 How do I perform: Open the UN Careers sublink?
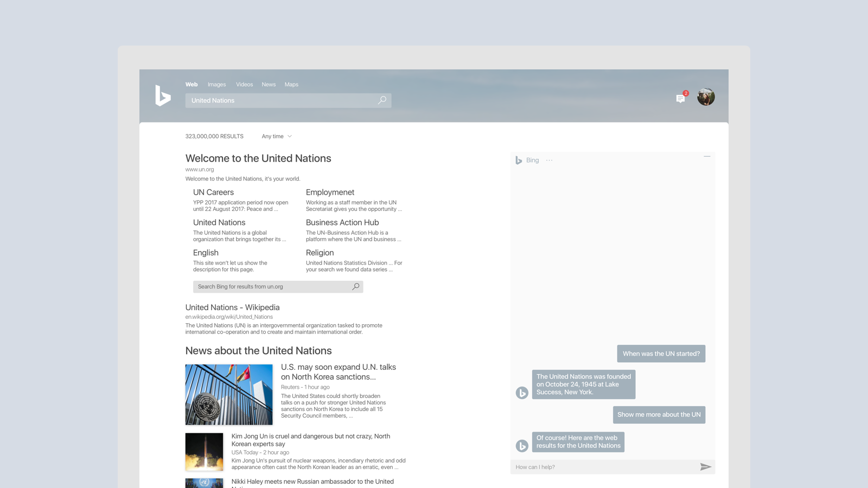click(x=213, y=192)
